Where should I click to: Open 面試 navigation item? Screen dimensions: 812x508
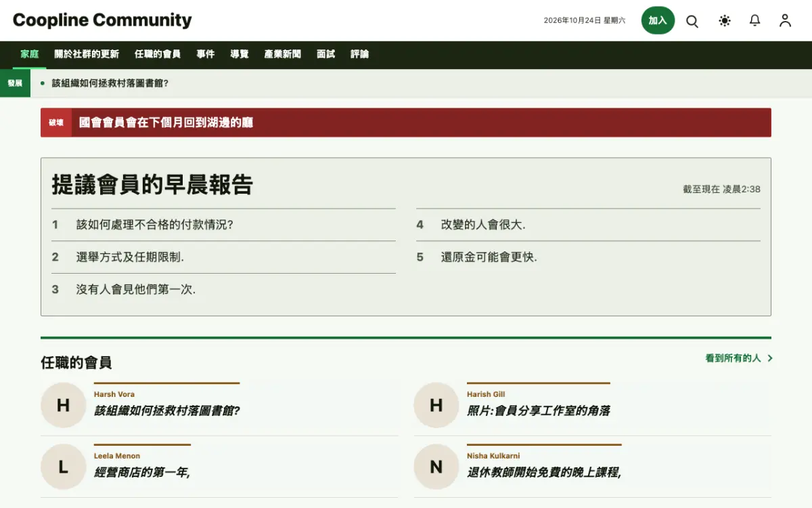[x=326, y=54]
